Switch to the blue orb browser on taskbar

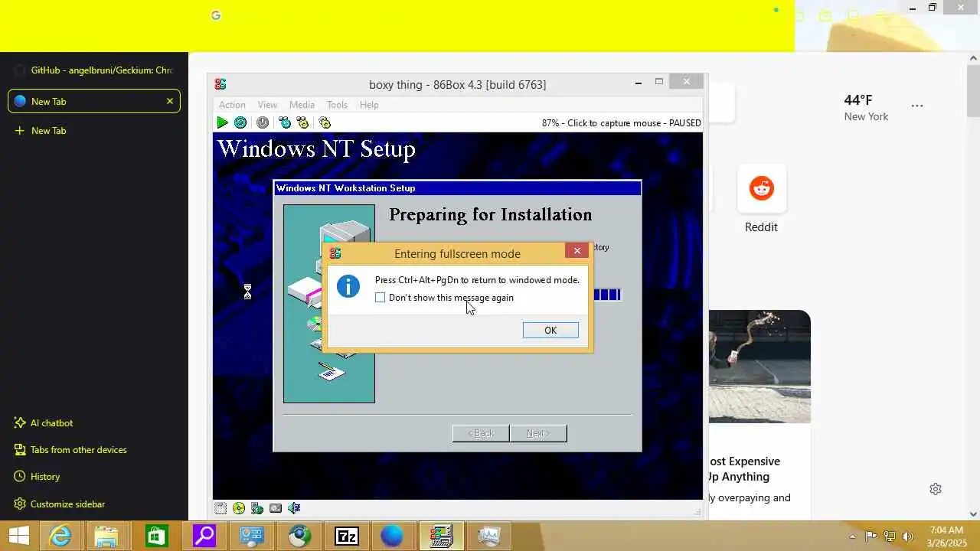[x=392, y=536]
